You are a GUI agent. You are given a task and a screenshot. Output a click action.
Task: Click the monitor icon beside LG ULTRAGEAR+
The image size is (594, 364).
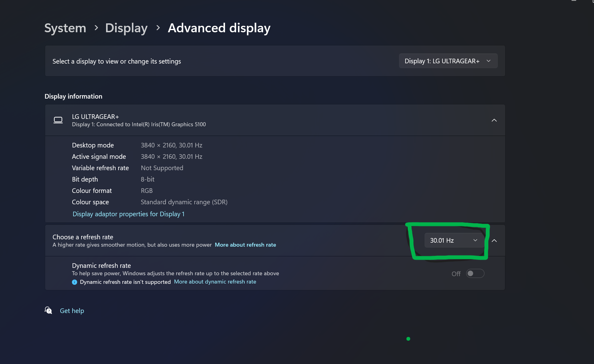[58, 120]
